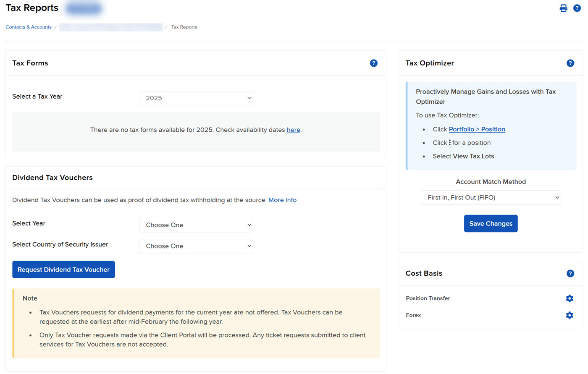588x374 pixels.
Task: Open More Info about dividend tax vouchers
Action: click(282, 200)
